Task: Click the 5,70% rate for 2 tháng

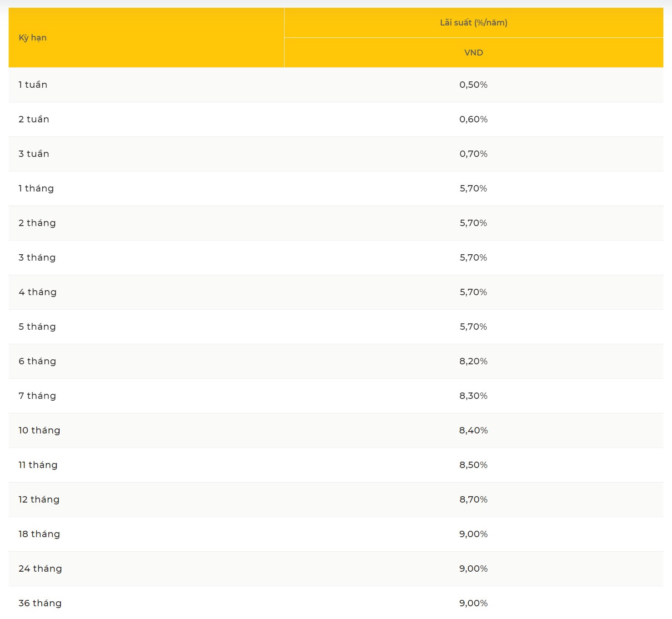Action: pyautogui.click(x=473, y=223)
